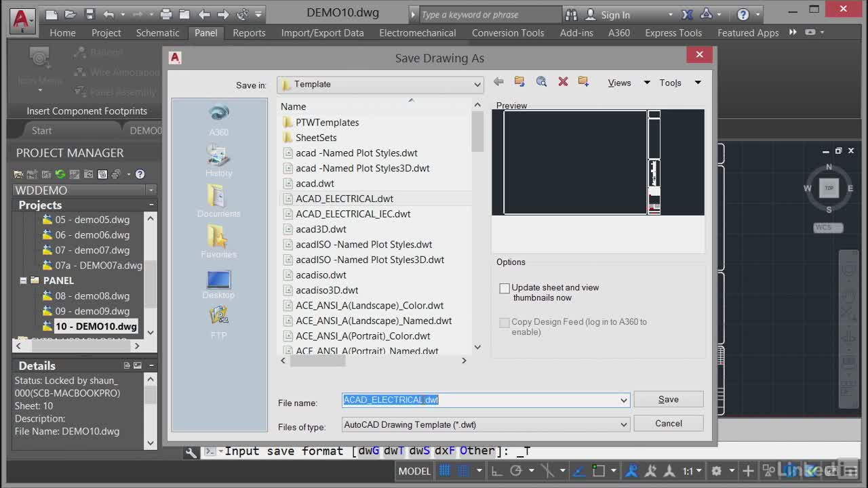868x488 pixels.
Task: Click the Up one level folder icon
Action: 519,82
